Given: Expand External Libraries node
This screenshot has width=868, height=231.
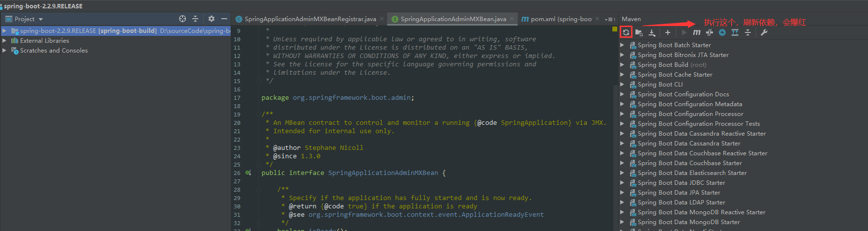Looking at the screenshot, I should (4, 41).
